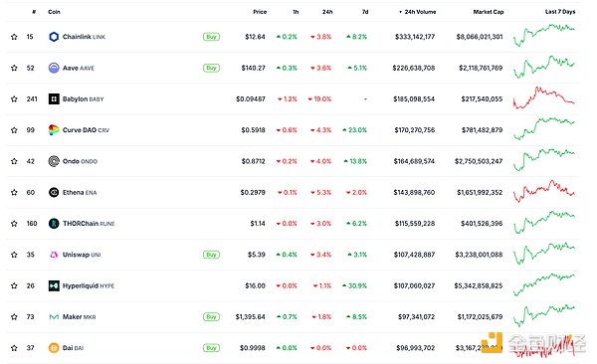The image size is (597, 364).
Task: Click the Chainlink coin logo icon
Action: [x=54, y=37]
